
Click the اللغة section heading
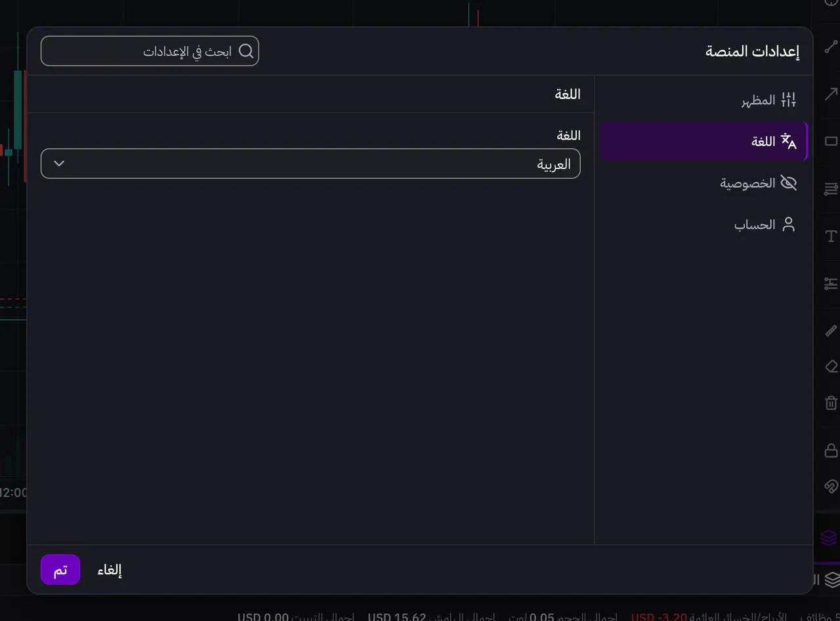coord(568,94)
